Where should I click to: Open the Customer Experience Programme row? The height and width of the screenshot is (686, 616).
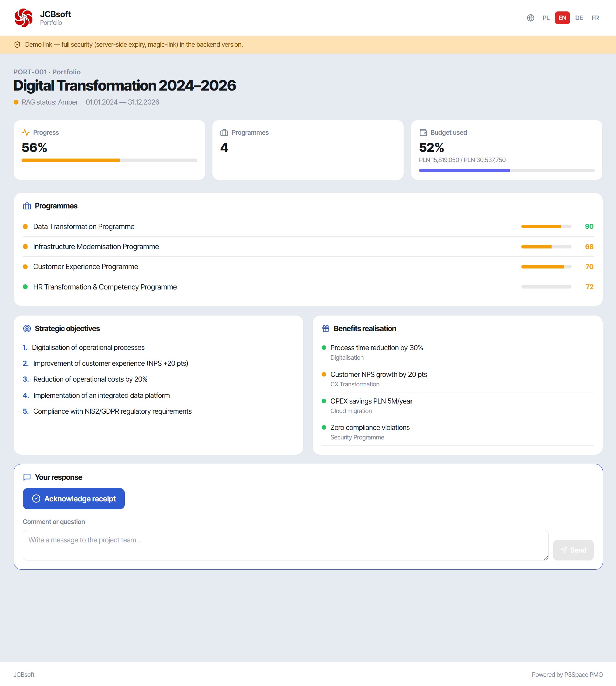click(x=308, y=267)
